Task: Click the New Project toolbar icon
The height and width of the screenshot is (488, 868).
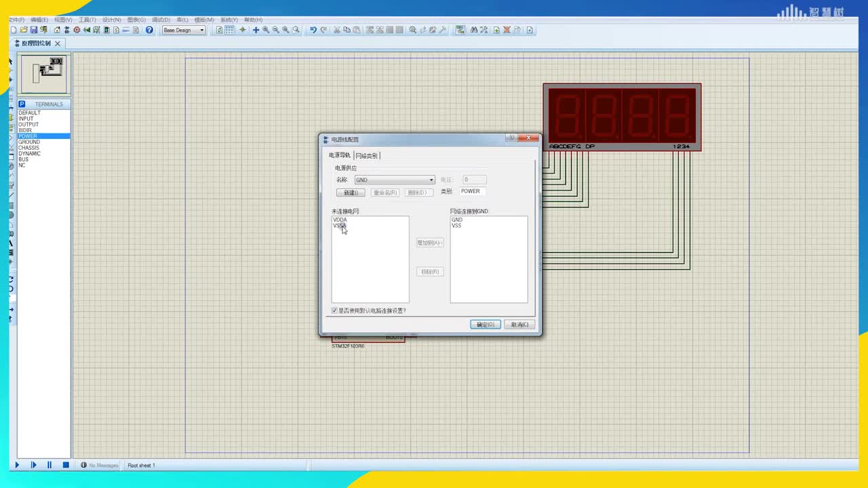Action: (13, 30)
